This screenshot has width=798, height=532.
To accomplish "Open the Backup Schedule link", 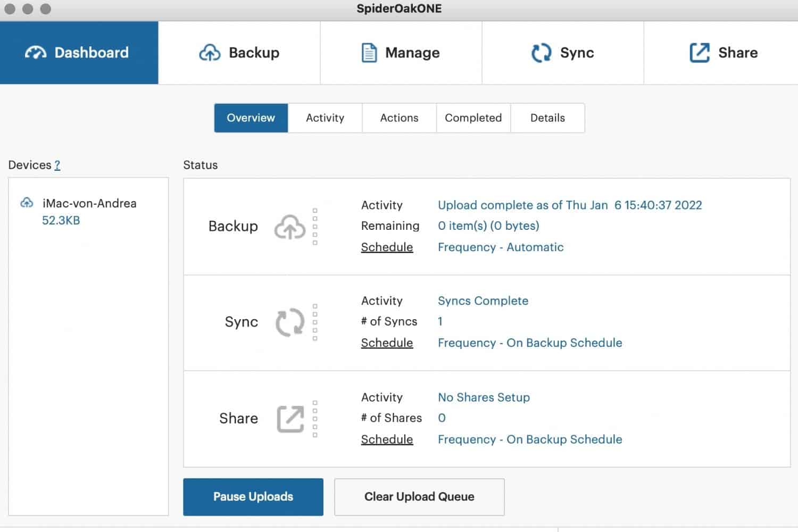I will coord(387,247).
